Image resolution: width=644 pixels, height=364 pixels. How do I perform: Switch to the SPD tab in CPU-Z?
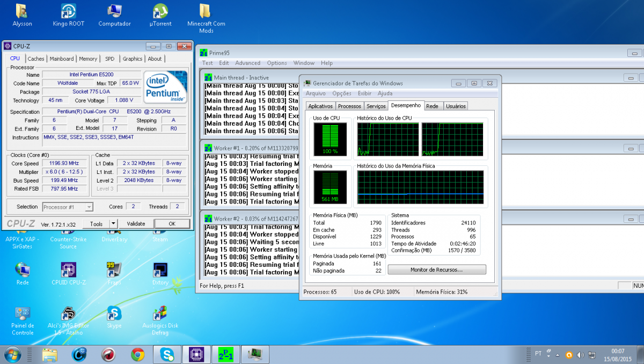click(x=109, y=59)
